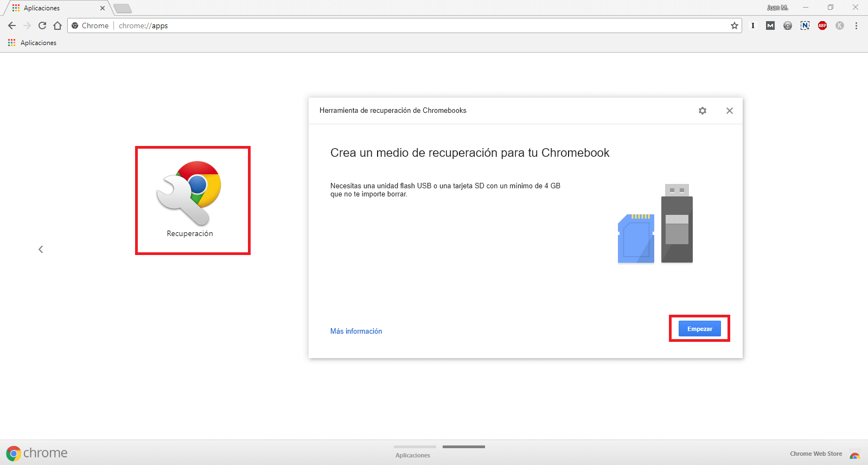Click the AdBlock Plus extension icon
The width and height of the screenshot is (868, 465).
tap(822, 26)
